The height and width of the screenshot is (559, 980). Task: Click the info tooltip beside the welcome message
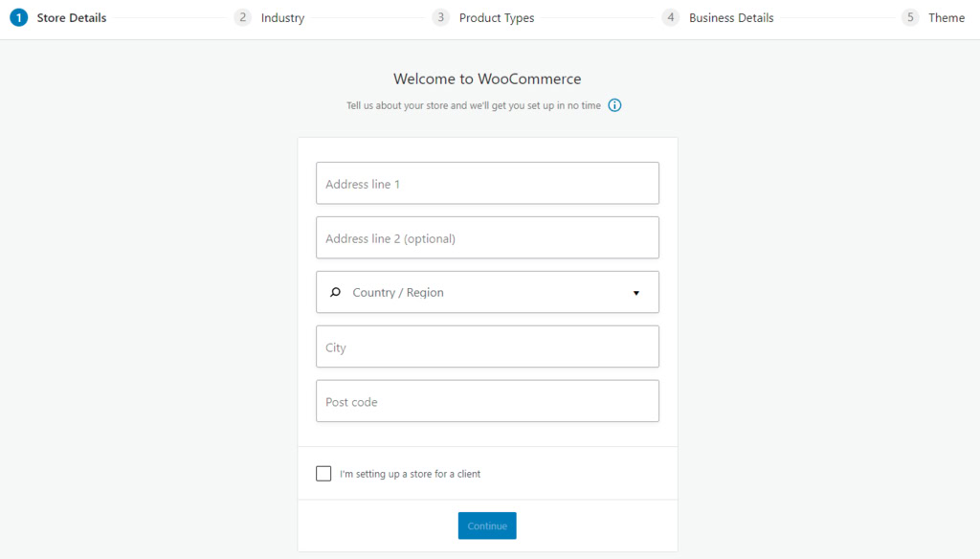click(x=614, y=105)
